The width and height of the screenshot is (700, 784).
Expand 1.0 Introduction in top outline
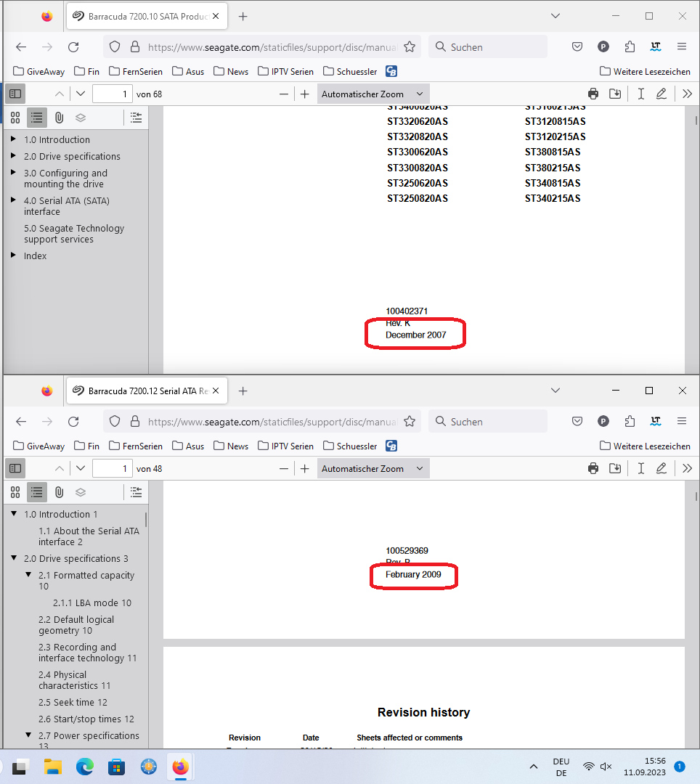click(x=14, y=139)
